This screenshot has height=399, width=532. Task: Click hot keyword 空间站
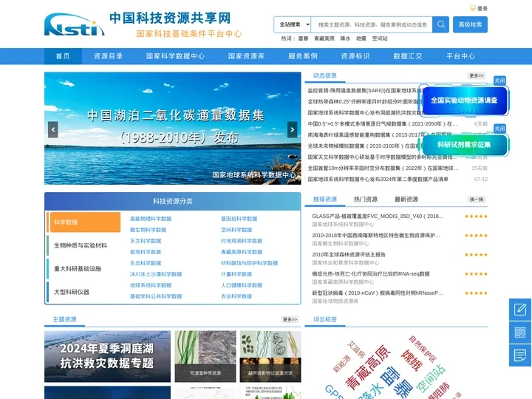point(380,38)
